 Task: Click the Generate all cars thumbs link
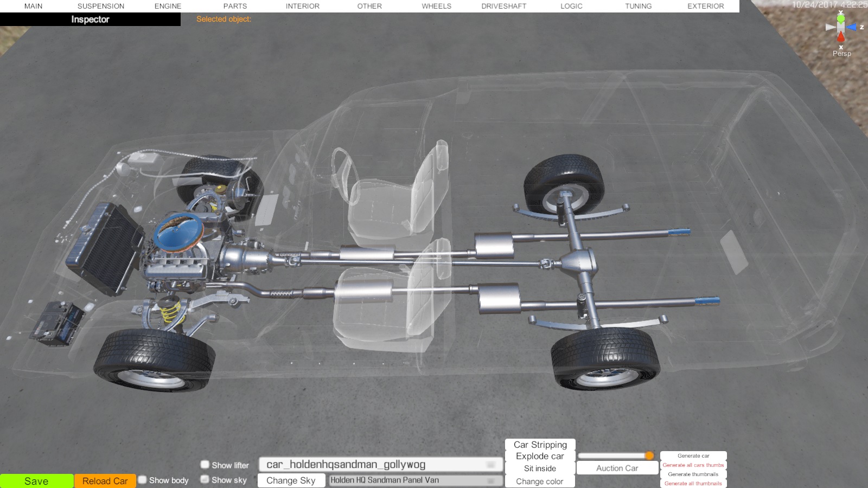pyautogui.click(x=693, y=465)
